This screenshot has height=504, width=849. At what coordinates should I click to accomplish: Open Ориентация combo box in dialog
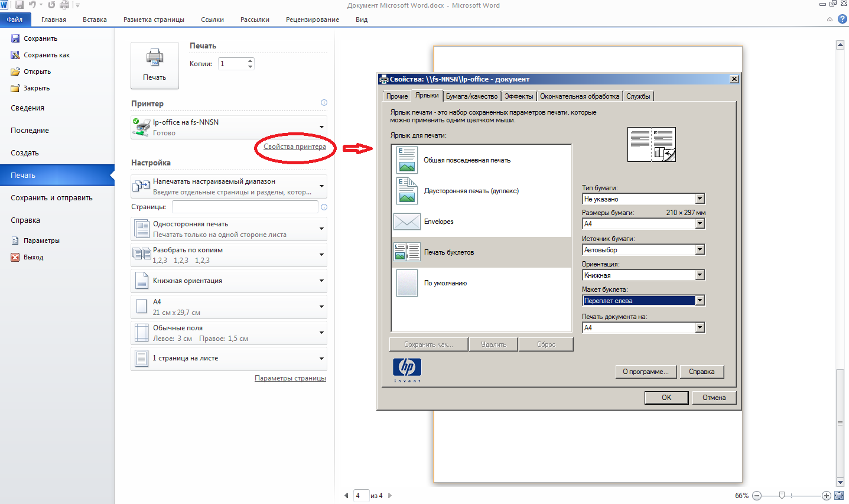tap(643, 275)
